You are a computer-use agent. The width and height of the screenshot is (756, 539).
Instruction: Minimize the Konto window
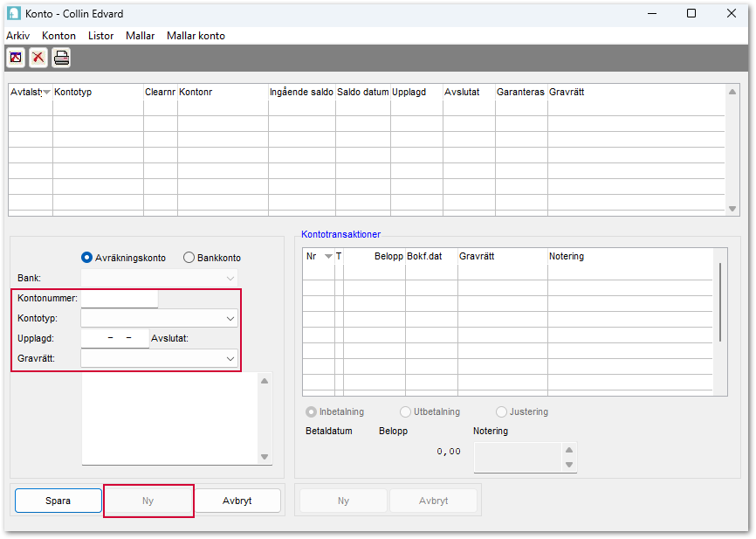pos(652,13)
